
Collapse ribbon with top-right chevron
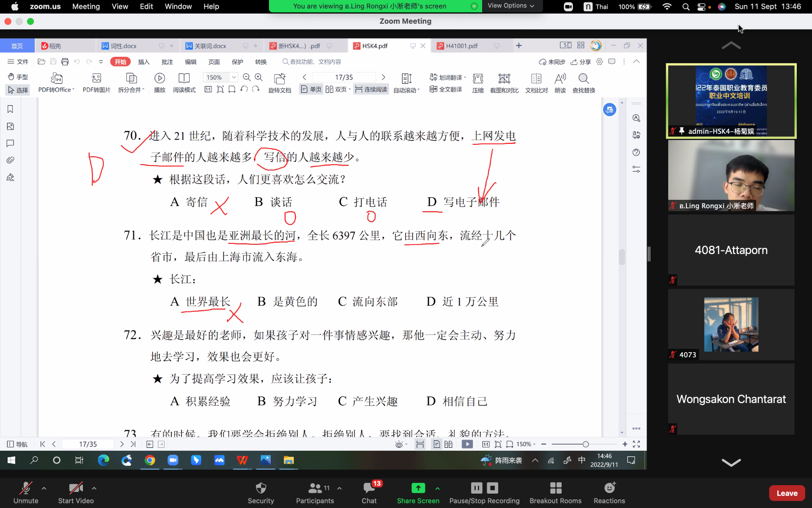tap(636, 62)
